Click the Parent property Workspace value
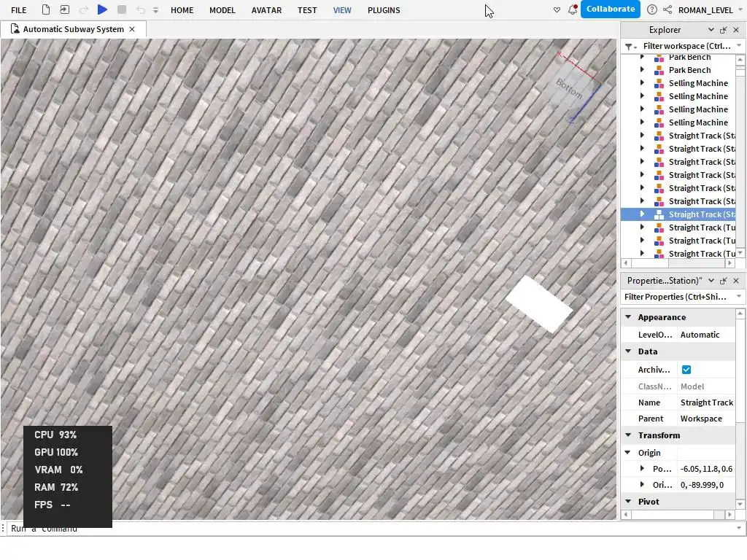The image size is (747, 560). [x=706, y=419]
